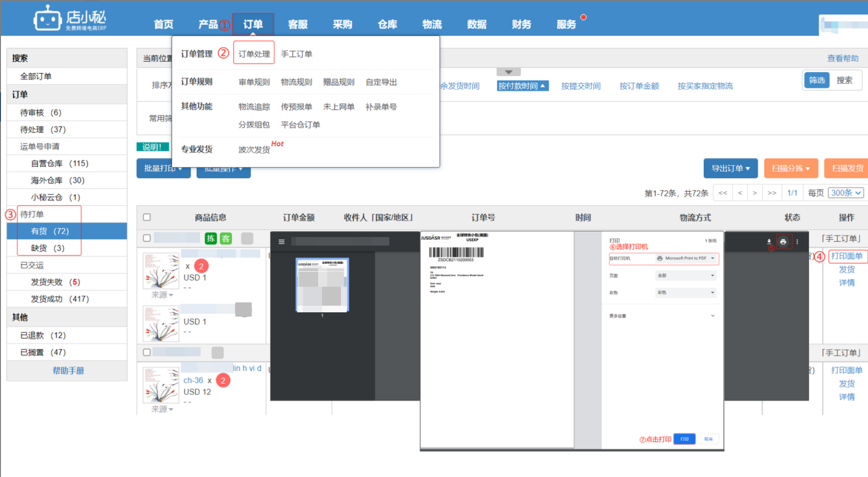
Task: Click the printer icon in the PDF preview toolbar
Action: tap(783, 241)
